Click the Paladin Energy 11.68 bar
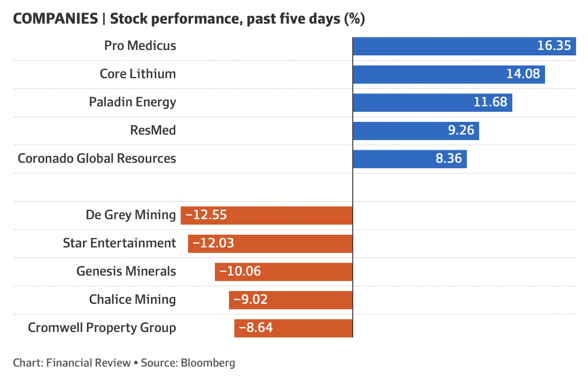This screenshot has height=377, width=588. 432,102
